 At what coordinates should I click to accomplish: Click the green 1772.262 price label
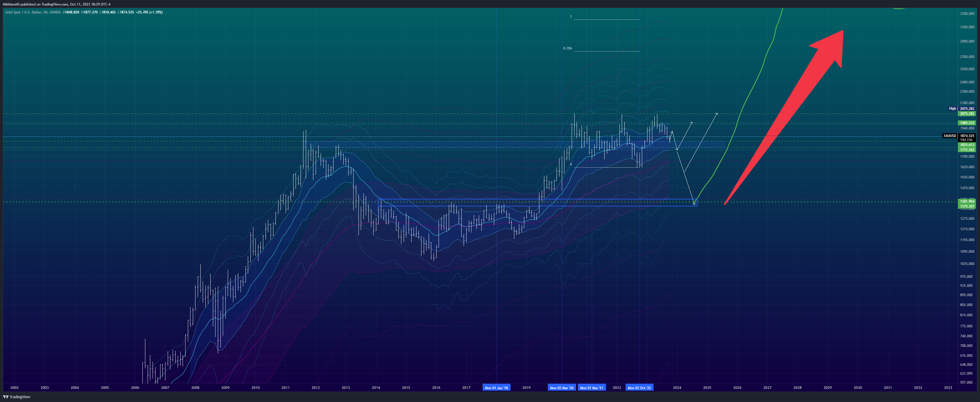coord(967,150)
